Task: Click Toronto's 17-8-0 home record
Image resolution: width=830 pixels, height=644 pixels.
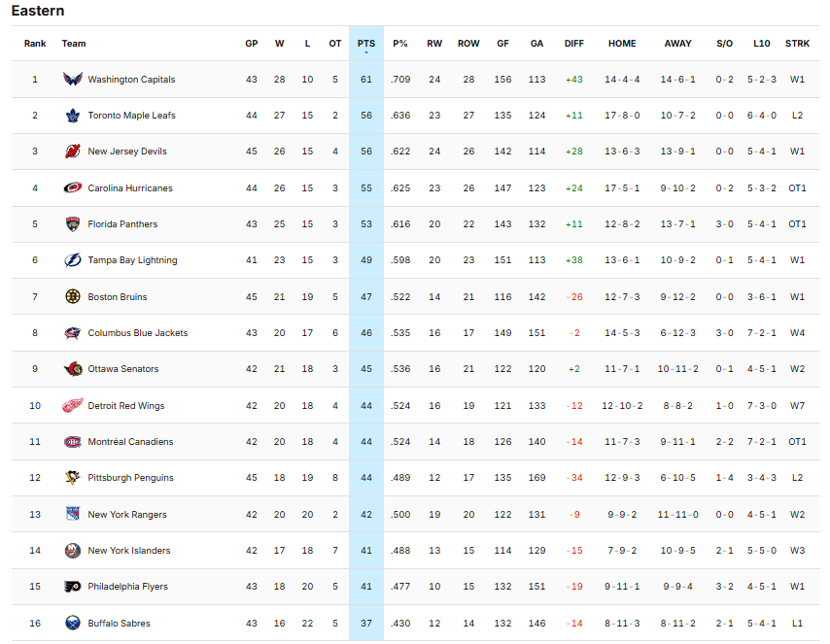Action: pos(622,116)
